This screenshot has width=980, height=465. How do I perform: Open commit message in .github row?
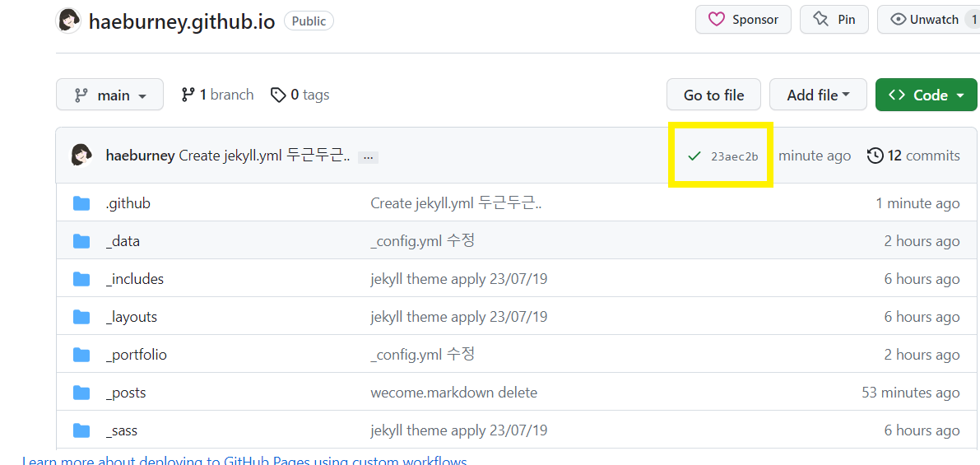(456, 204)
